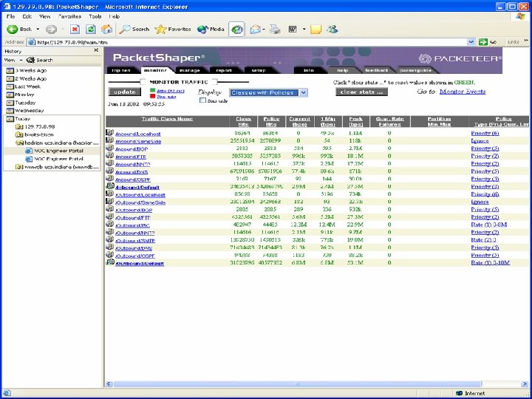Toggle the Stats only checkbox

202,100
